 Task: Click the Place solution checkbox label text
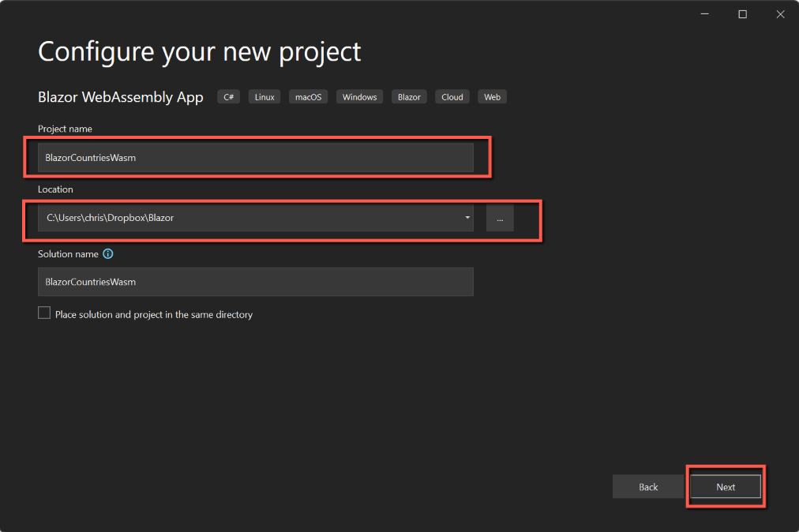click(154, 314)
